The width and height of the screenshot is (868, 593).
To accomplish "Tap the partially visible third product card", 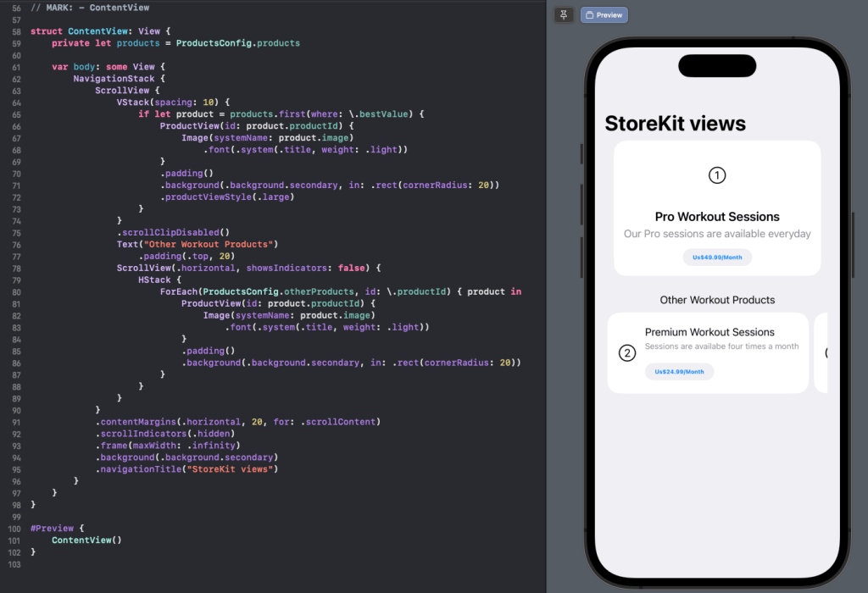I will click(x=824, y=352).
